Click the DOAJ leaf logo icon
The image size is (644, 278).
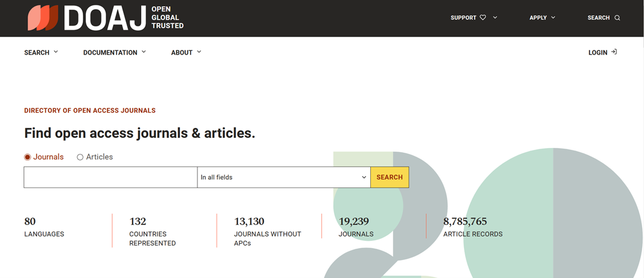click(43, 18)
